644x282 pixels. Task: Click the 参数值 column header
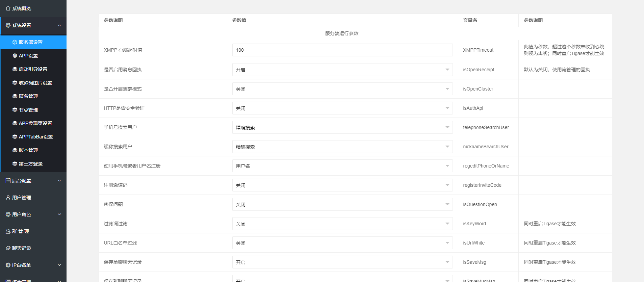pyautogui.click(x=239, y=20)
